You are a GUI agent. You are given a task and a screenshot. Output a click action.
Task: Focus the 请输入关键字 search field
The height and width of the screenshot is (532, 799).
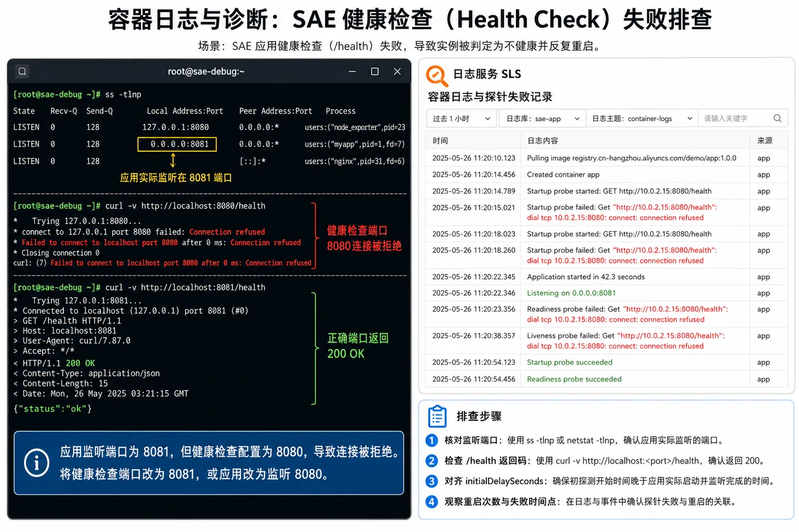[x=742, y=119]
